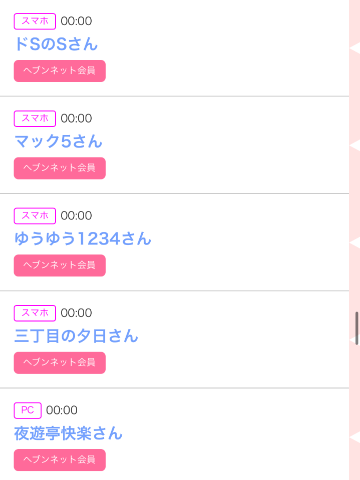Open the ゆうゆう1234さん profile link
360x480 pixels.
pos(83,239)
